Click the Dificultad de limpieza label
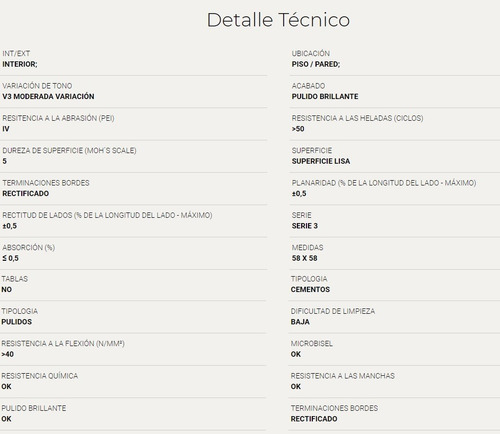The height and width of the screenshot is (434, 500). (x=333, y=311)
